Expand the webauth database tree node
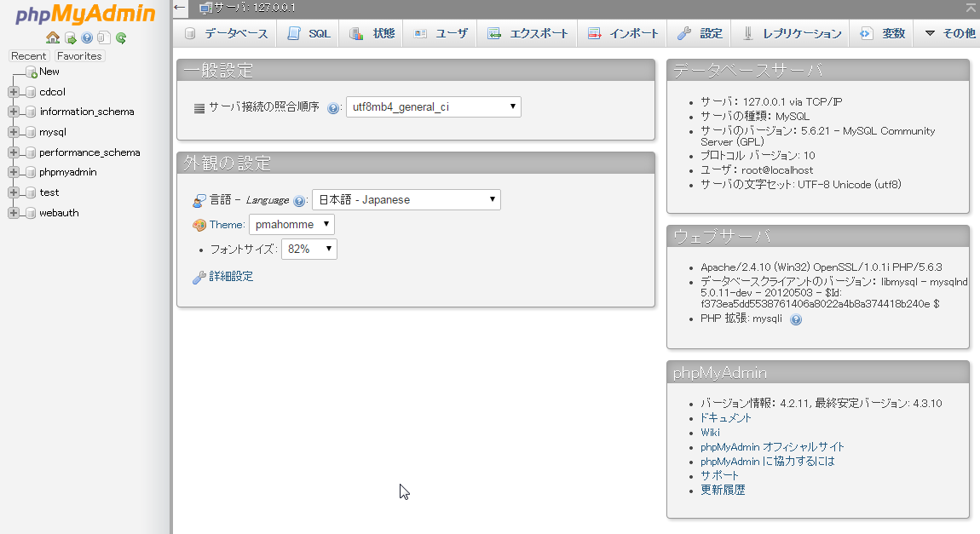This screenshot has height=534, width=980. 13,213
